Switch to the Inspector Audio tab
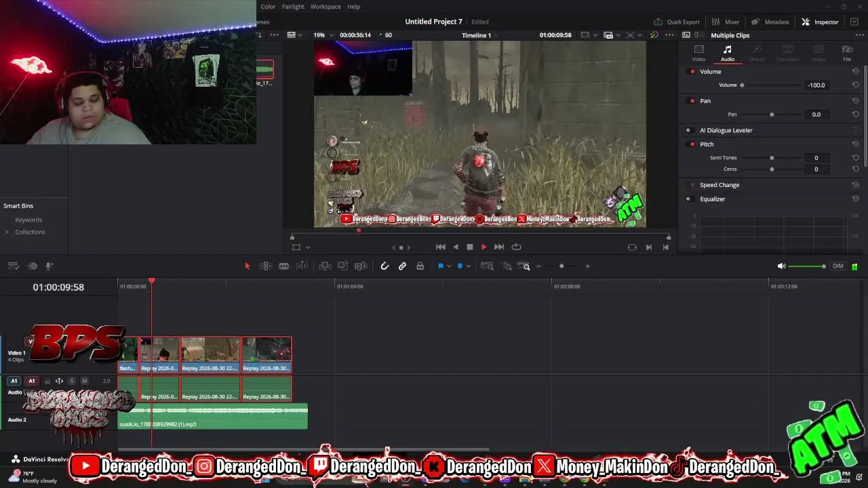The height and width of the screenshot is (488, 868). pos(727,54)
